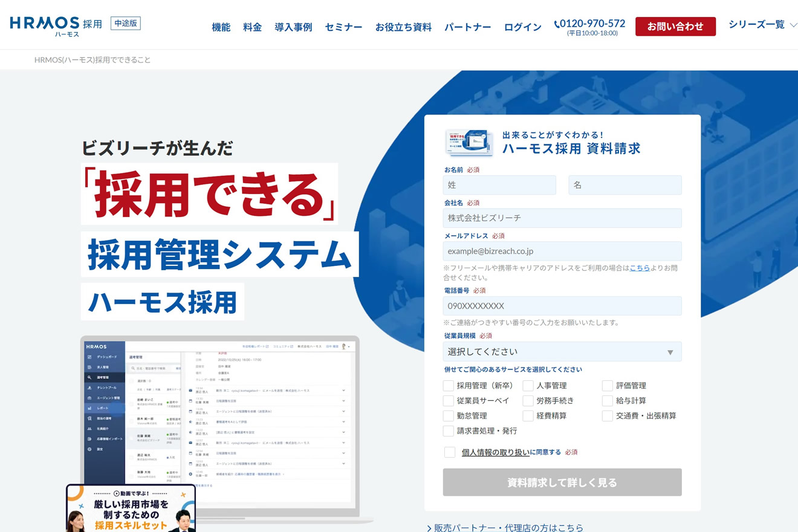
Task: Tick the 交通費・出張精算 checkbox
Action: [x=608, y=416]
